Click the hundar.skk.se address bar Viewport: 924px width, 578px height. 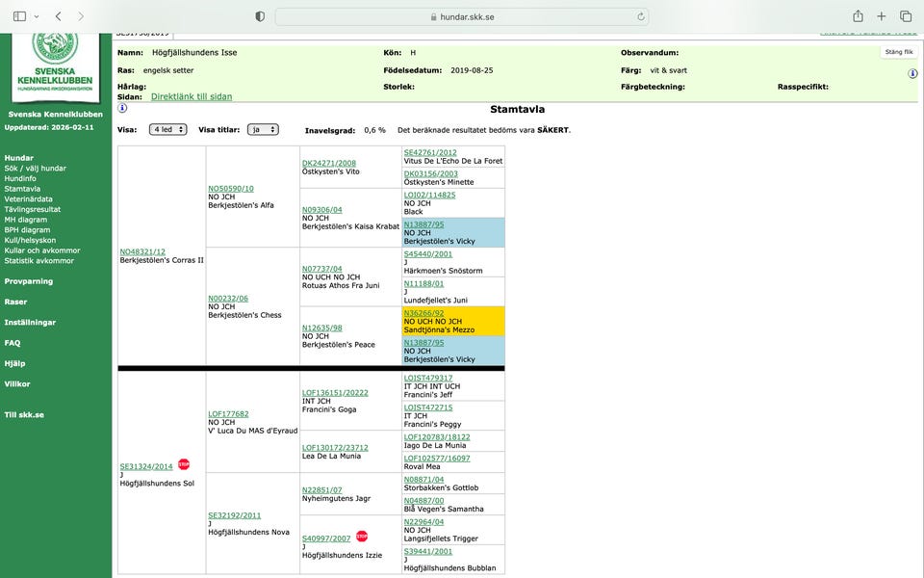click(462, 16)
